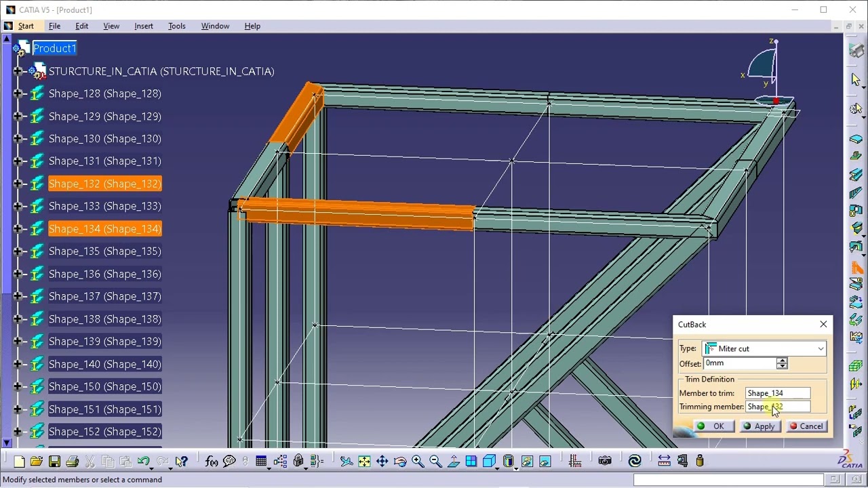The height and width of the screenshot is (488, 868).
Task: Activate the Rotate view tool
Action: click(x=399, y=462)
